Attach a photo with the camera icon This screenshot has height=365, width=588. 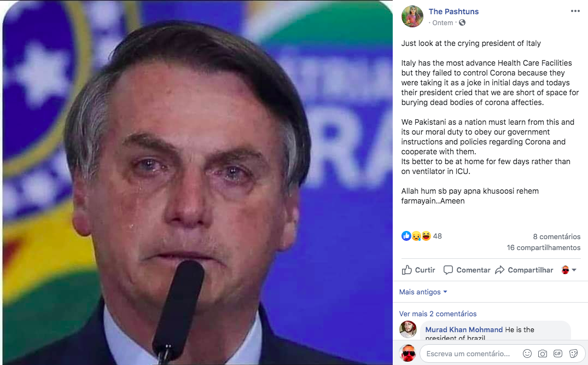(542, 354)
